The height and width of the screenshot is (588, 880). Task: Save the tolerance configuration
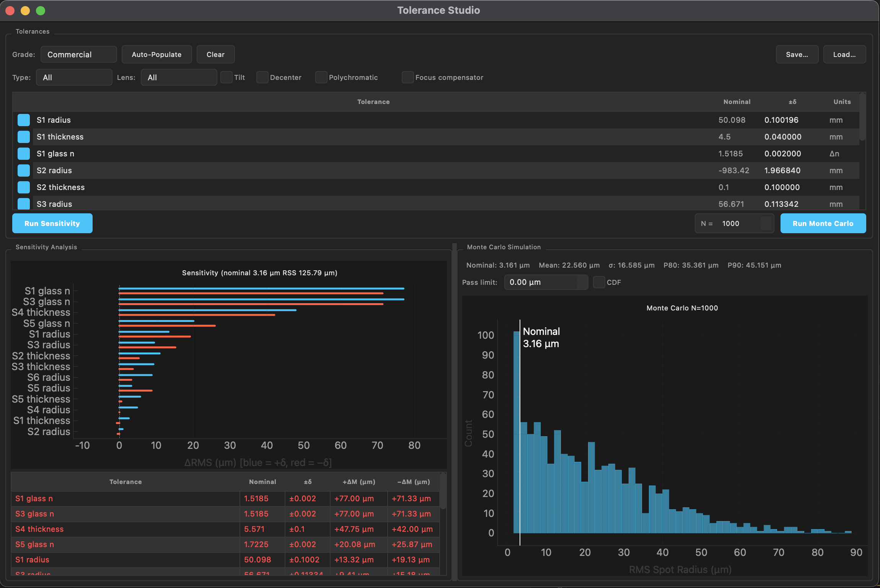pyautogui.click(x=797, y=54)
